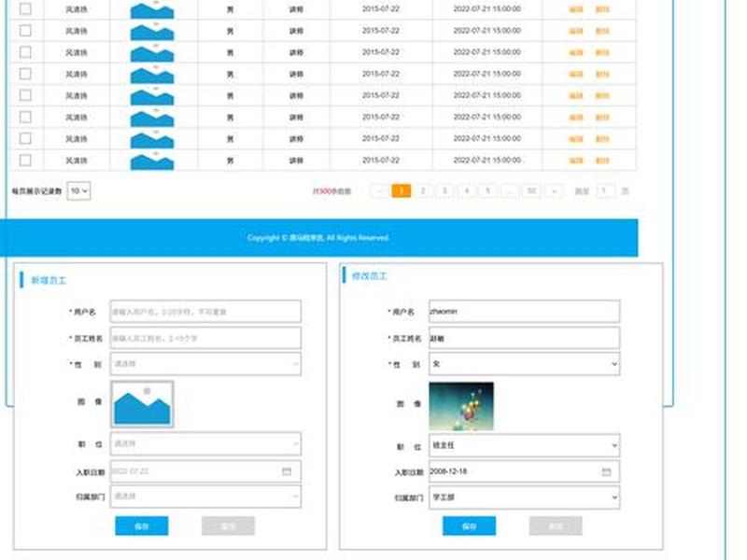
Task: Click the colorful avatar image in 修改员工 form
Action: click(x=461, y=406)
